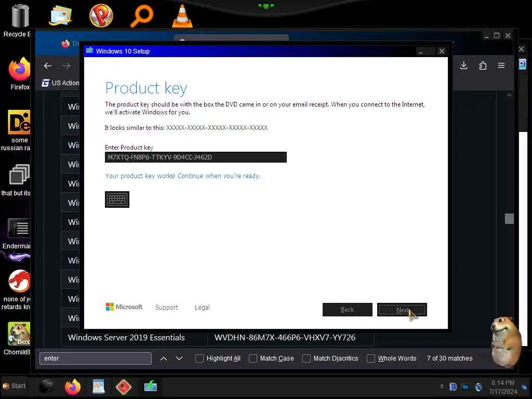Click the Enter Product key field
The image size is (532, 399).
click(195, 157)
